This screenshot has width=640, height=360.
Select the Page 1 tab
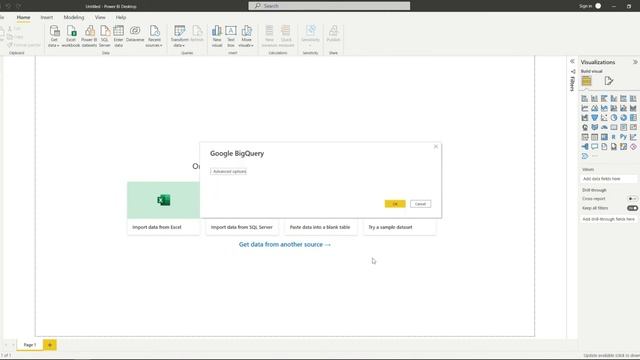tap(29, 345)
